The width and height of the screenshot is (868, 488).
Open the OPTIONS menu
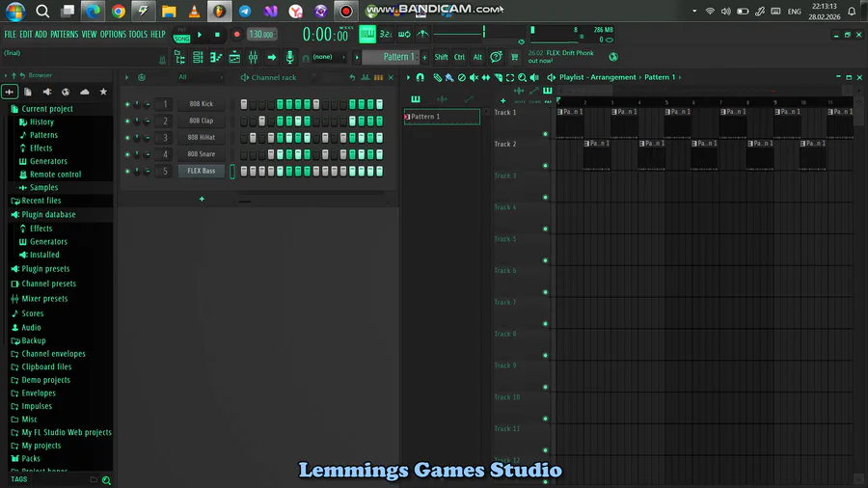coord(113,35)
